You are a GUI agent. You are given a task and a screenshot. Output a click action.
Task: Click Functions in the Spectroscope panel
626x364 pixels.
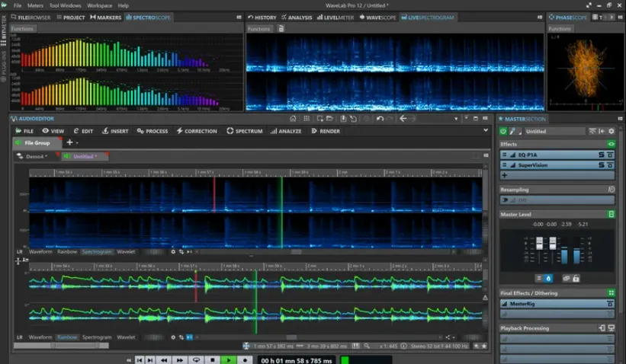[22, 29]
